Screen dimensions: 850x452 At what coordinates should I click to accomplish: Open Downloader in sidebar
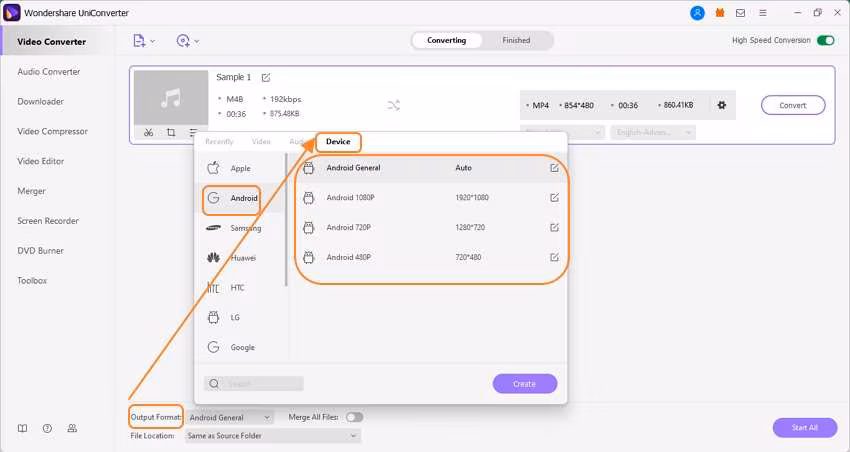(41, 101)
